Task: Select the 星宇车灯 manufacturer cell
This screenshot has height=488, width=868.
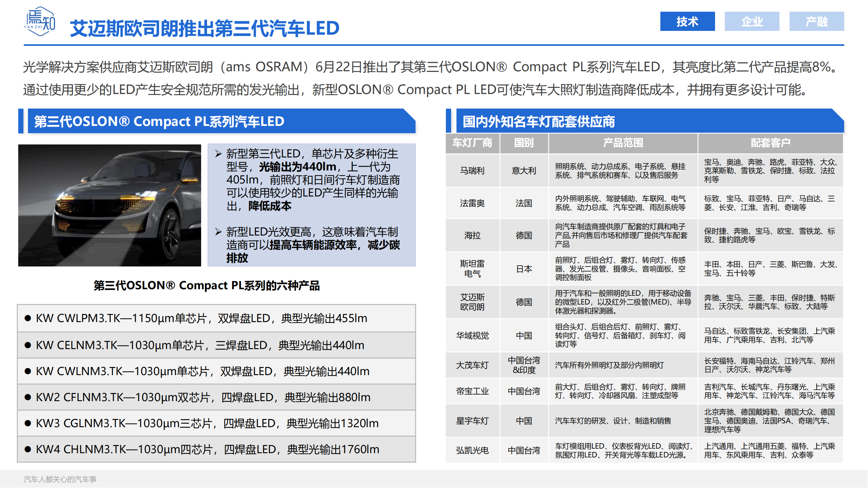Action: point(473,421)
